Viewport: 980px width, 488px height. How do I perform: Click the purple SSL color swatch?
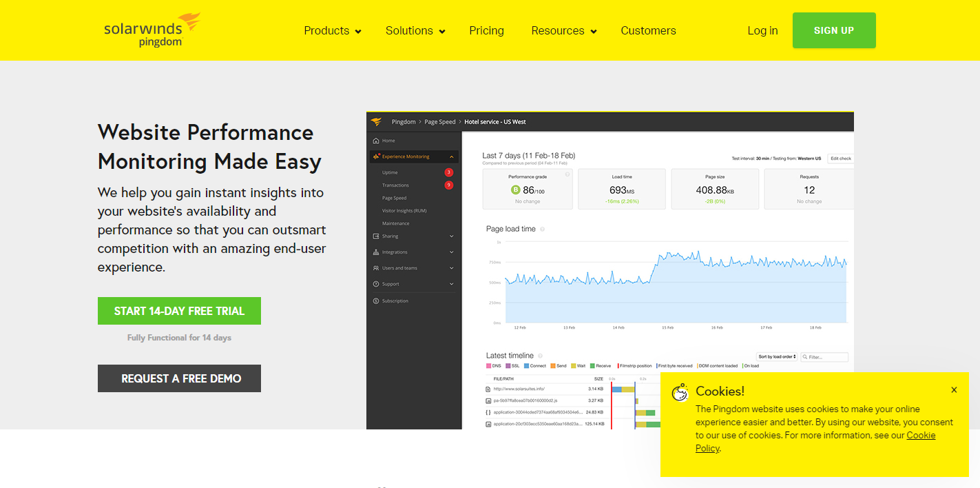tap(507, 366)
